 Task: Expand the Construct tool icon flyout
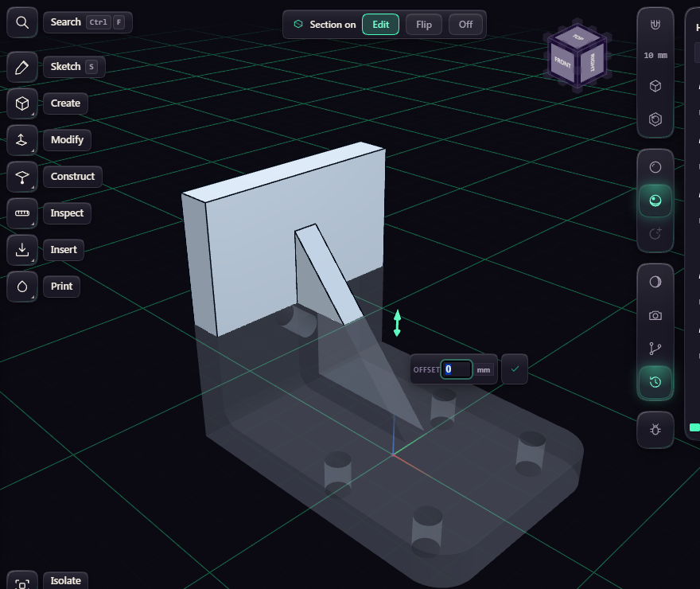(22, 177)
